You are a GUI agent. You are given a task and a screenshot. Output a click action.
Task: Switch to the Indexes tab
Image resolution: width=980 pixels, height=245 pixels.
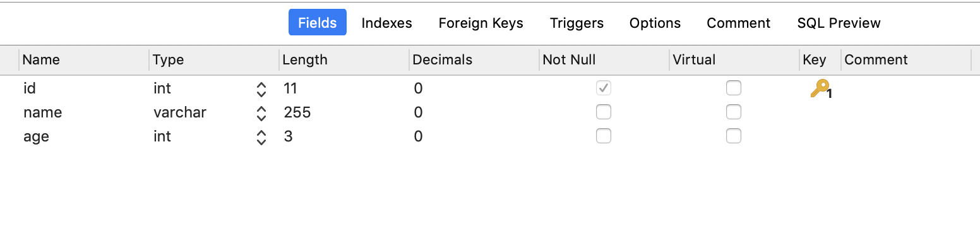[x=386, y=23]
